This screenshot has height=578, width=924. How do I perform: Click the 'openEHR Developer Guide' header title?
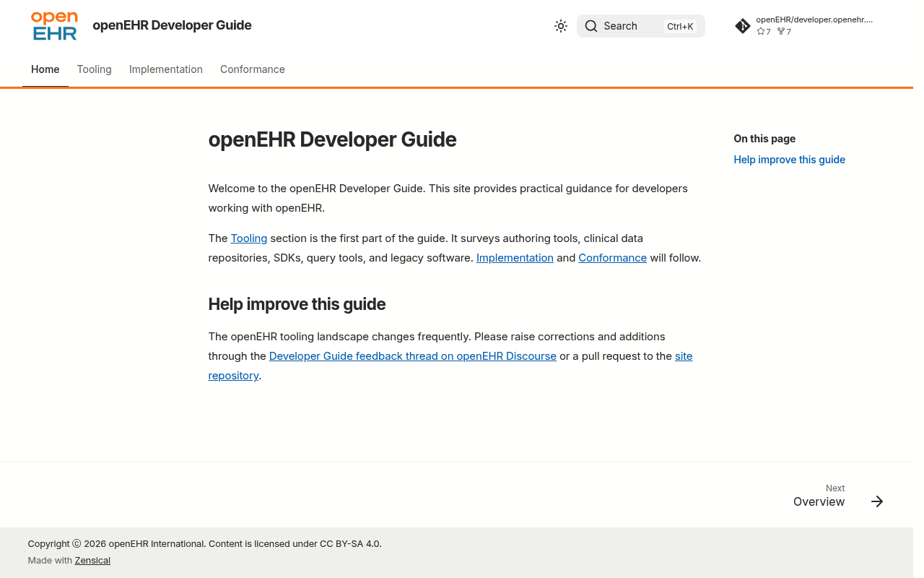172,26
